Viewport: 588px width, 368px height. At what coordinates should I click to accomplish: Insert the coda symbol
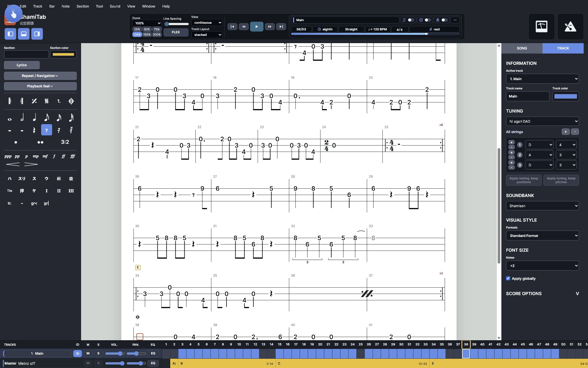[71, 101]
